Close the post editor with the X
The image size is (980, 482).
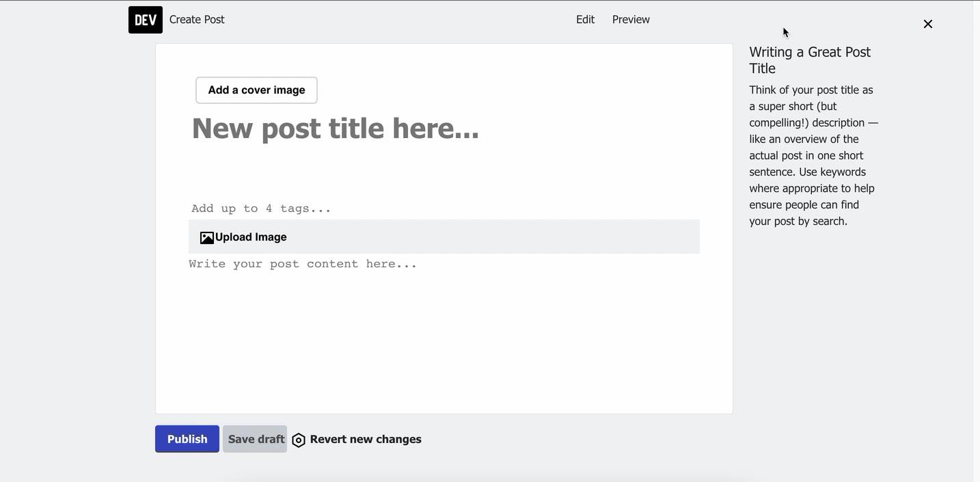[927, 24]
